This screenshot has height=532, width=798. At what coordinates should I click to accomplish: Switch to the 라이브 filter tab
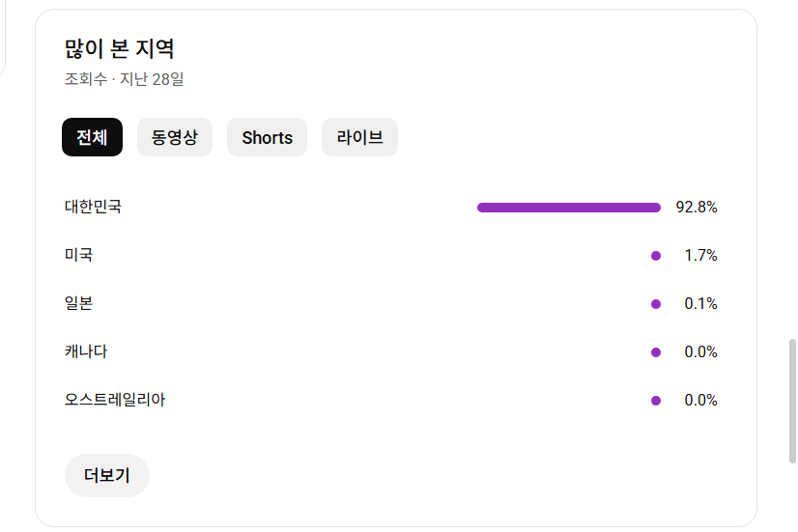click(359, 137)
